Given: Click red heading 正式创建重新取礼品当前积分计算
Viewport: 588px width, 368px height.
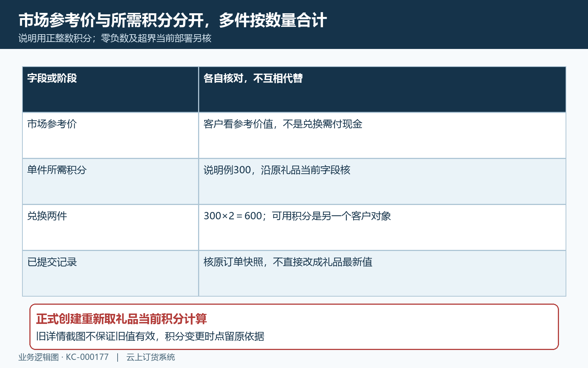Looking at the screenshot, I should 121,319.
